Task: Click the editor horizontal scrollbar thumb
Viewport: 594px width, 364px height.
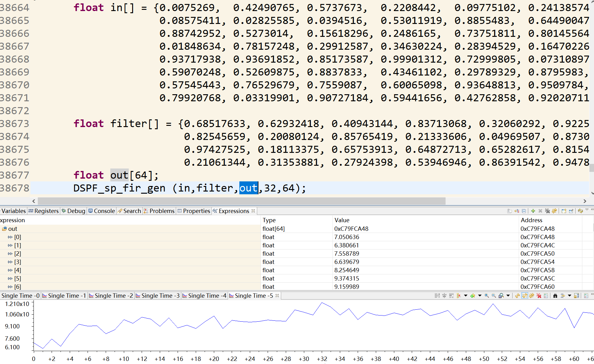Action: [x=242, y=201]
